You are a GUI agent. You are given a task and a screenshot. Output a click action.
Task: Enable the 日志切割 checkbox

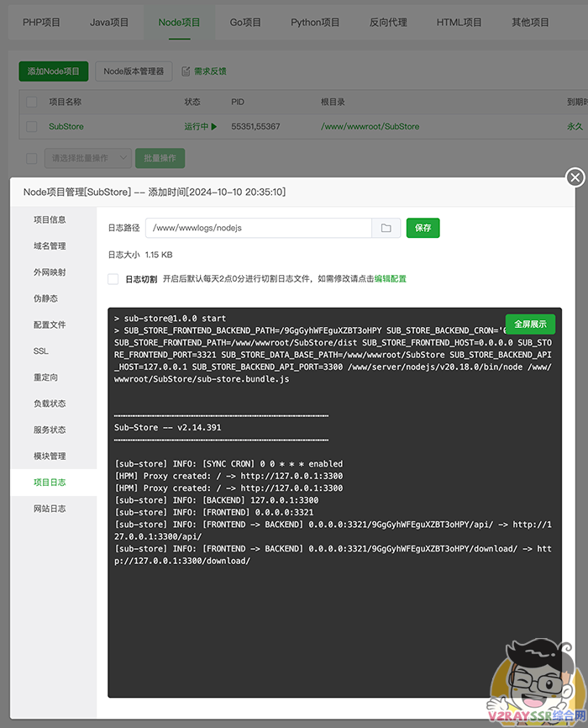[x=113, y=279]
